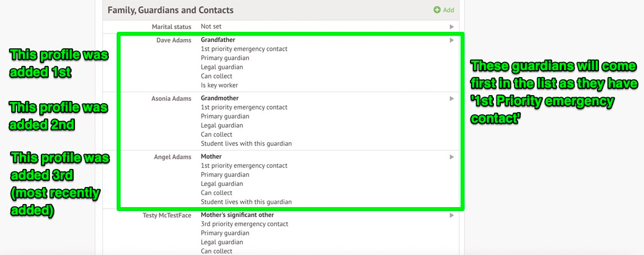Expand the Marital status row arrow
Viewport: 644px width, 255px height.
click(451, 27)
